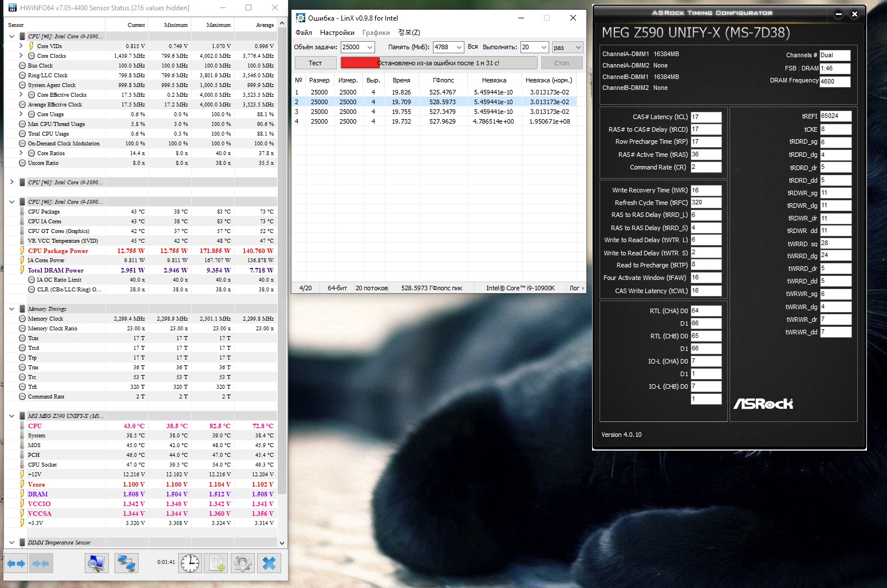Click the chip icon of MSI MEG Z590 group

(22, 416)
